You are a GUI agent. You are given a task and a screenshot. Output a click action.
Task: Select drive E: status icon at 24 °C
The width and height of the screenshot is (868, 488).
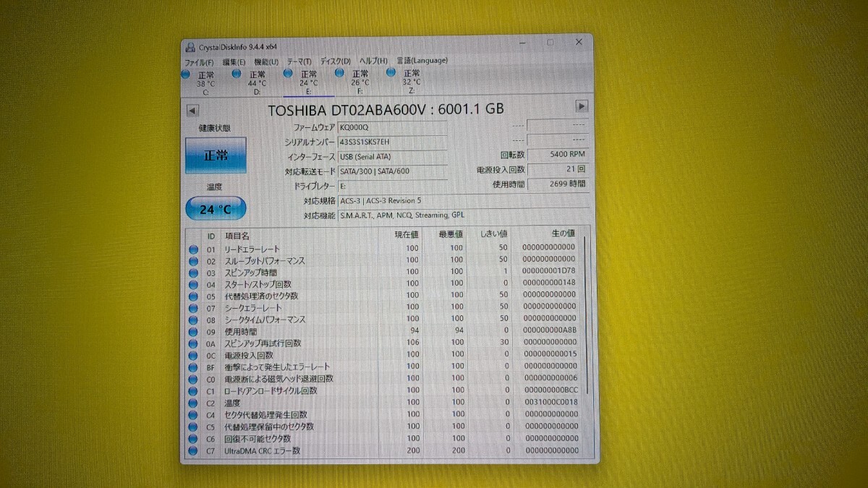coord(288,74)
